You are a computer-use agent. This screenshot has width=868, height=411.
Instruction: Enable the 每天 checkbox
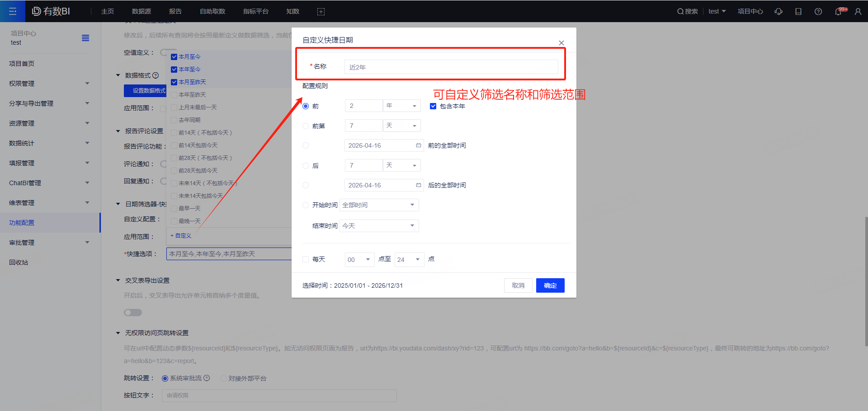[x=306, y=259]
